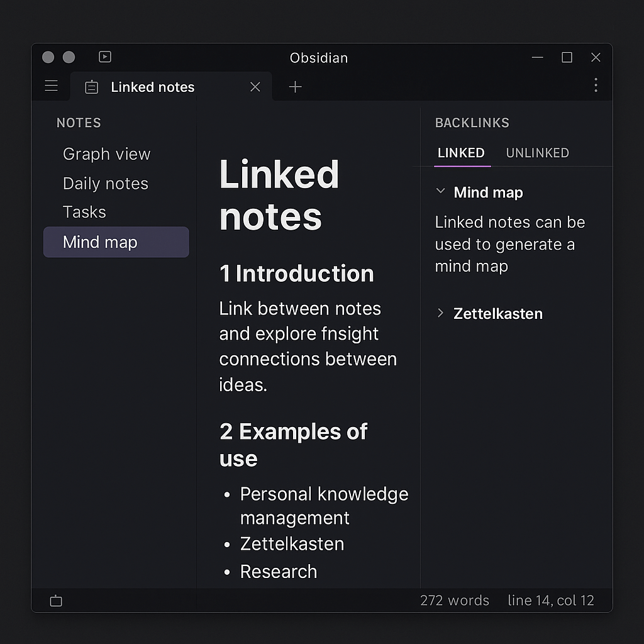
Task: Open the three-dot options menu
Action: pyautogui.click(x=596, y=86)
